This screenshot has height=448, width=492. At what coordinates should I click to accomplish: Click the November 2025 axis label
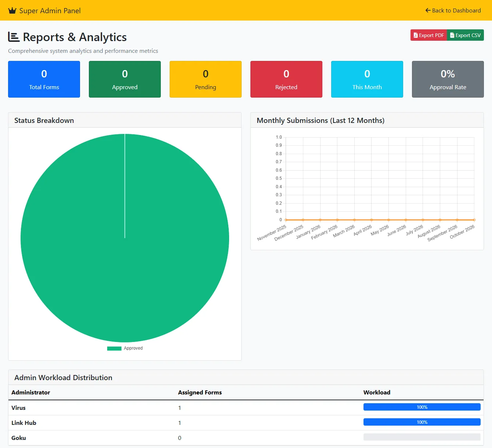[272, 233]
